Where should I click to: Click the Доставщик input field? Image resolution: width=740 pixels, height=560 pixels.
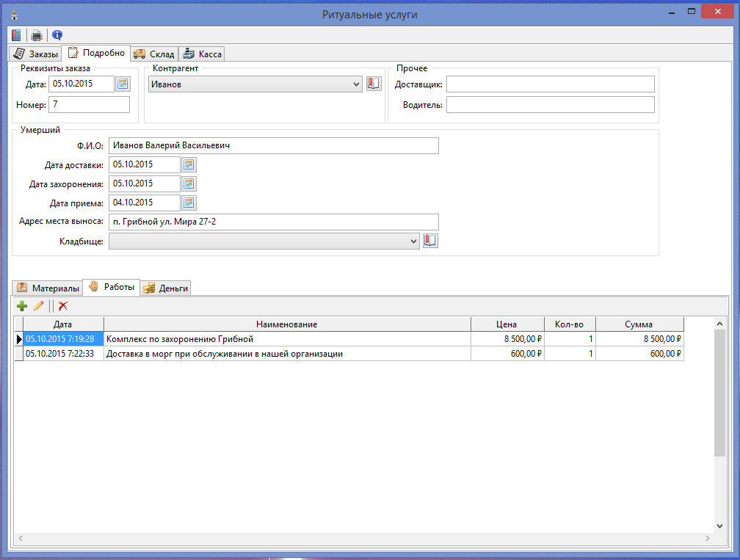(551, 84)
